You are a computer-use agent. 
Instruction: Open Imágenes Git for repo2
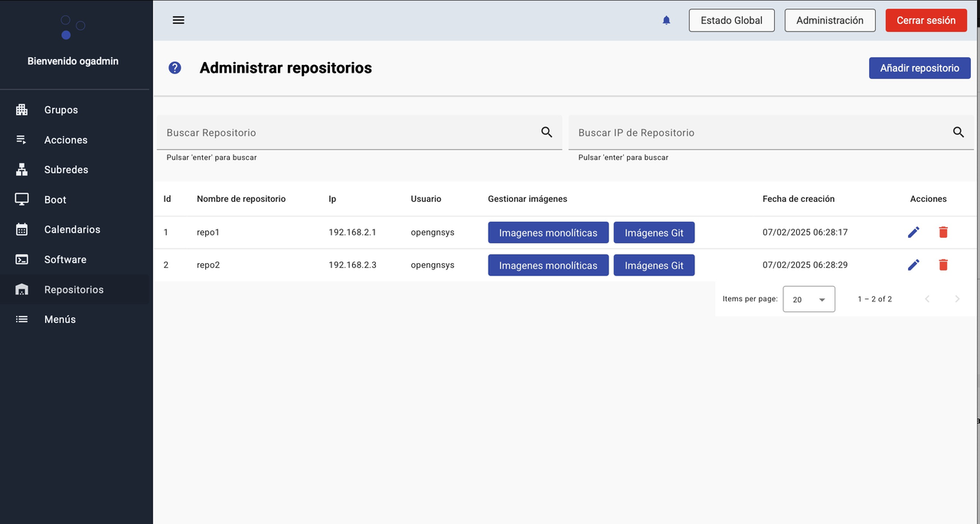(654, 265)
